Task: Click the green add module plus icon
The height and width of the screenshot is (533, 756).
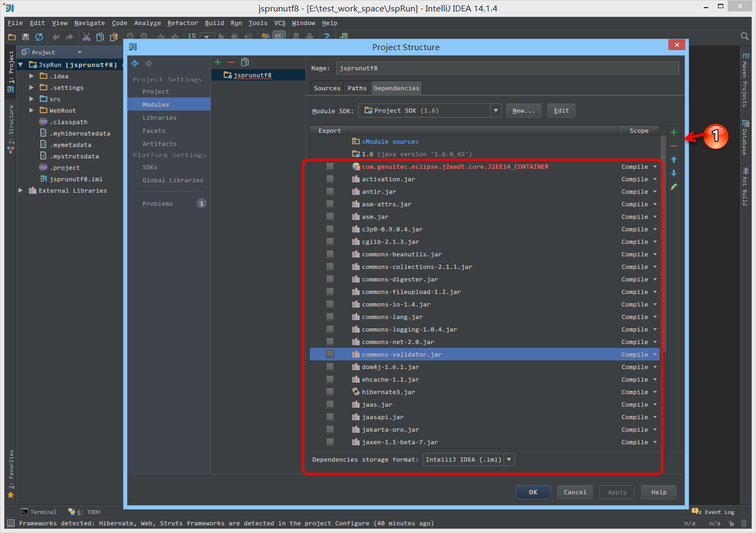Action: click(218, 62)
